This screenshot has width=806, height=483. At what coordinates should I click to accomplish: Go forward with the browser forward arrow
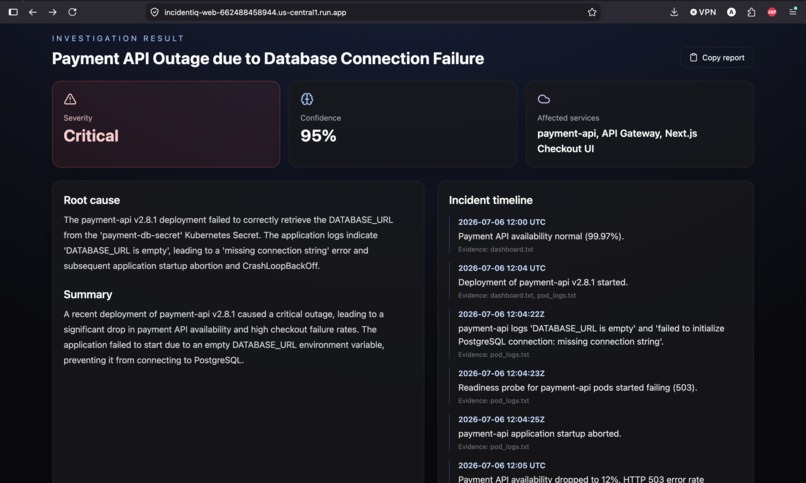tap(52, 12)
